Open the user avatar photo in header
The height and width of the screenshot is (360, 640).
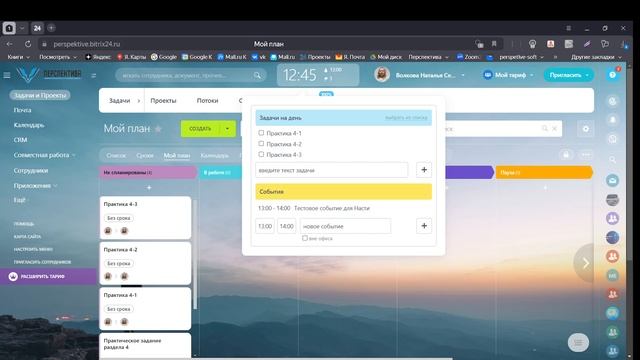coord(382,75)
